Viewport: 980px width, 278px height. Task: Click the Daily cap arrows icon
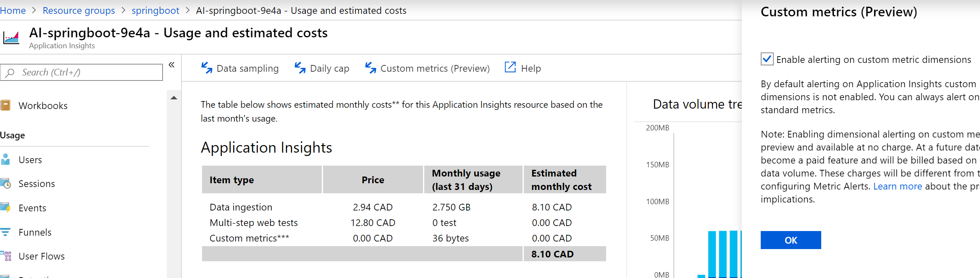click(300, 68)
